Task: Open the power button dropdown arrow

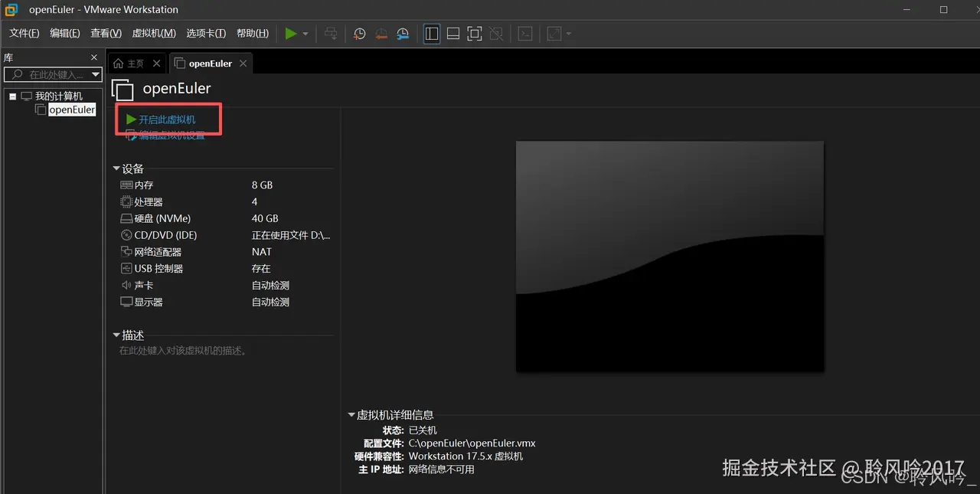Action: (x=304, y=33)
